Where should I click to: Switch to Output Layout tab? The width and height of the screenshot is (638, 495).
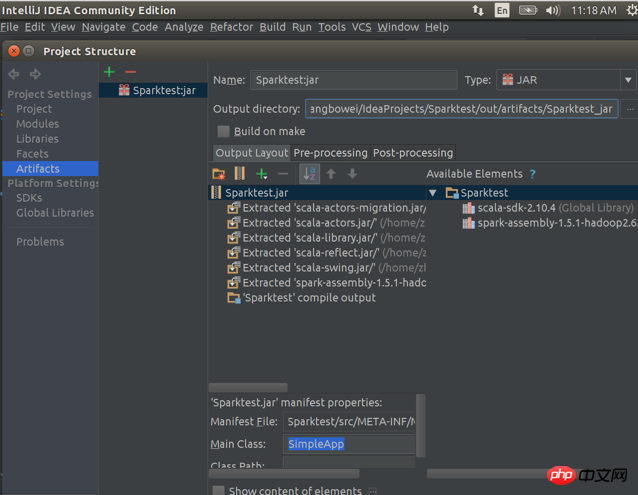(x=251, y=153)
